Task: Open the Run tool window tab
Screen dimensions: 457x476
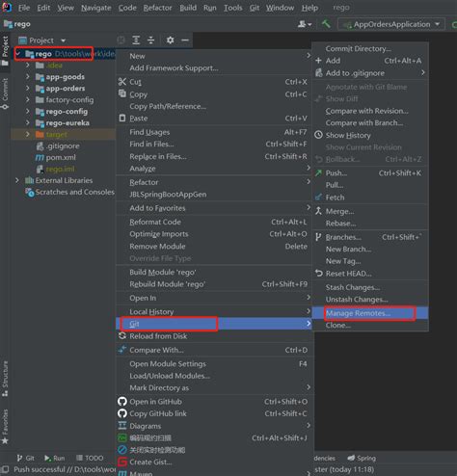Action: click(x=55, y=458)
